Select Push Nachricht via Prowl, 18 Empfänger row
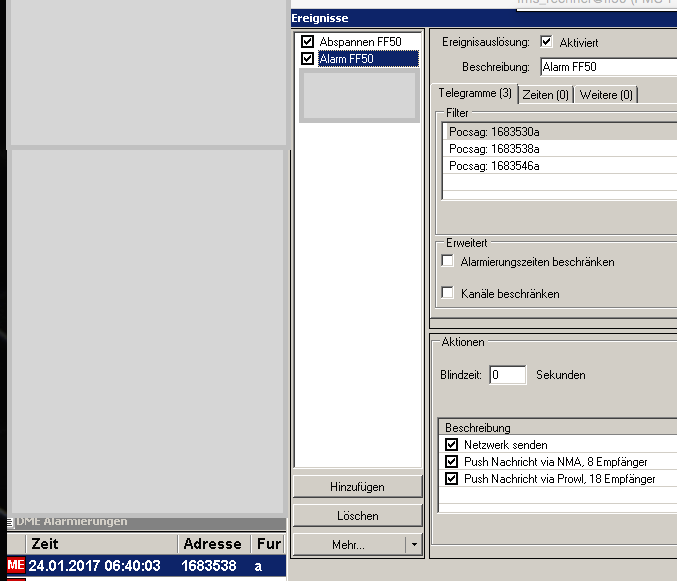677x581 pixels. 558,479
